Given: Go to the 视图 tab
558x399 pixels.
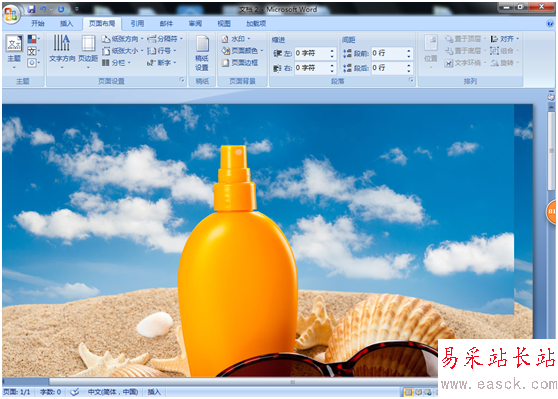Looking at the screenshot, I should coord(224,24).
